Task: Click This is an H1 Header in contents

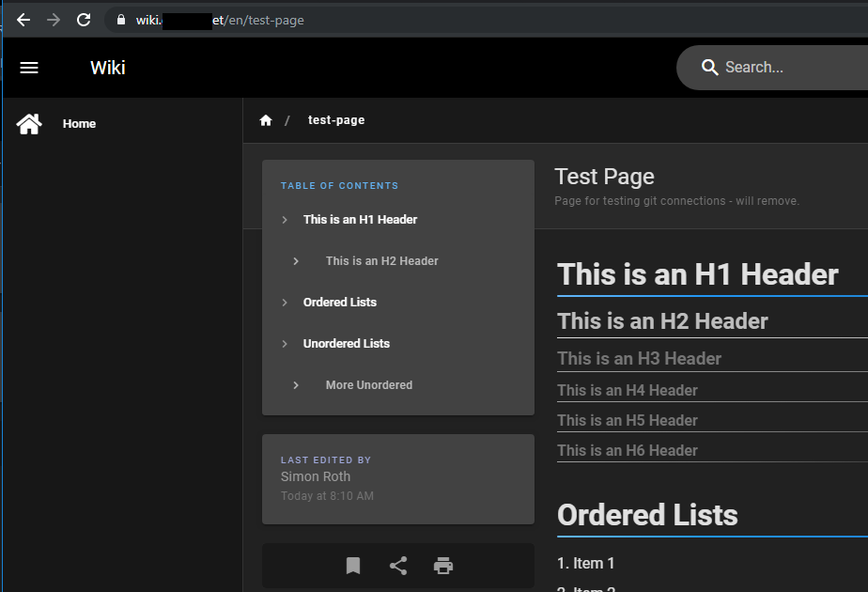Action: 360,219
